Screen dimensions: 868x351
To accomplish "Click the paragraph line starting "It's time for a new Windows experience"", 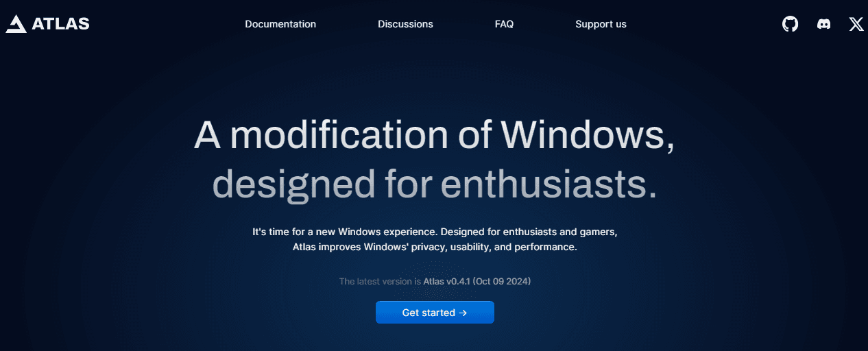I will pyautogui.click(x=435, y=232).
